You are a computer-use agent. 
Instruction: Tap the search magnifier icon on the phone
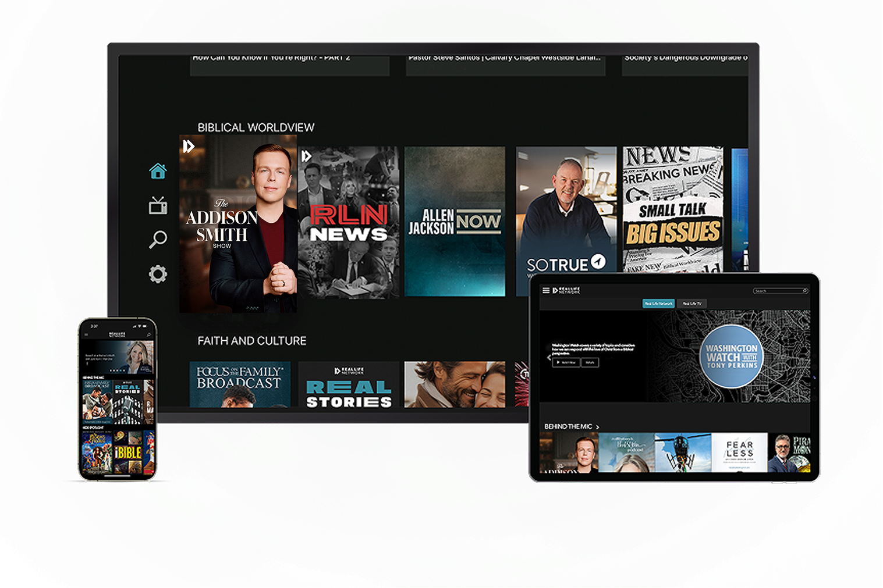coord(149,334)
